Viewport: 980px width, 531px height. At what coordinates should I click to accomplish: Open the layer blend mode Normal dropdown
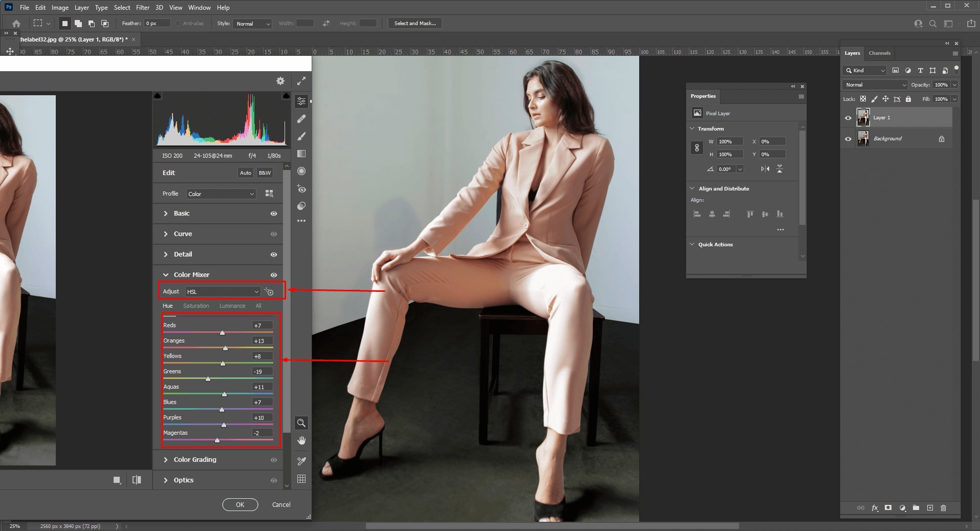click(875, 85)
